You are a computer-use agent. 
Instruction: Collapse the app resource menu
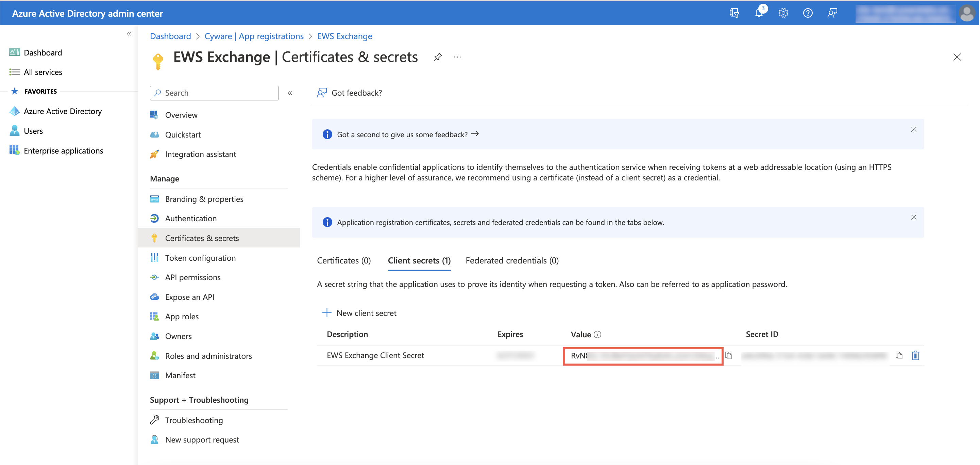pyautogui.click(x=290, y=93)
